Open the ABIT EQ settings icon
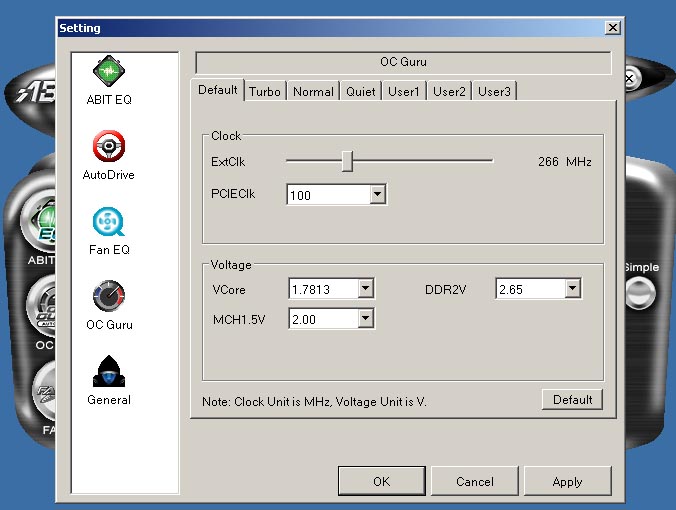 tap(109, 71)
